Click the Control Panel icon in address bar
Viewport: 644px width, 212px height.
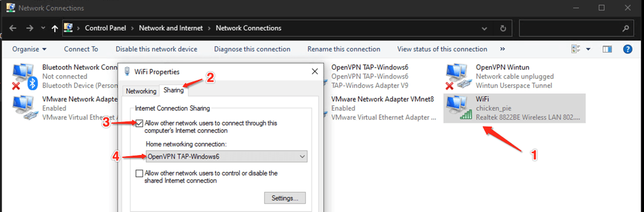point(68,28)
